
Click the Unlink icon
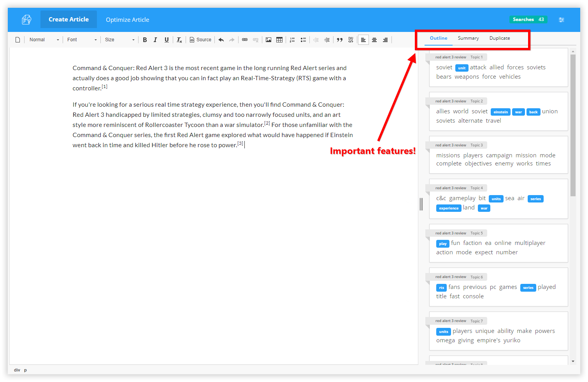[256, 40]
